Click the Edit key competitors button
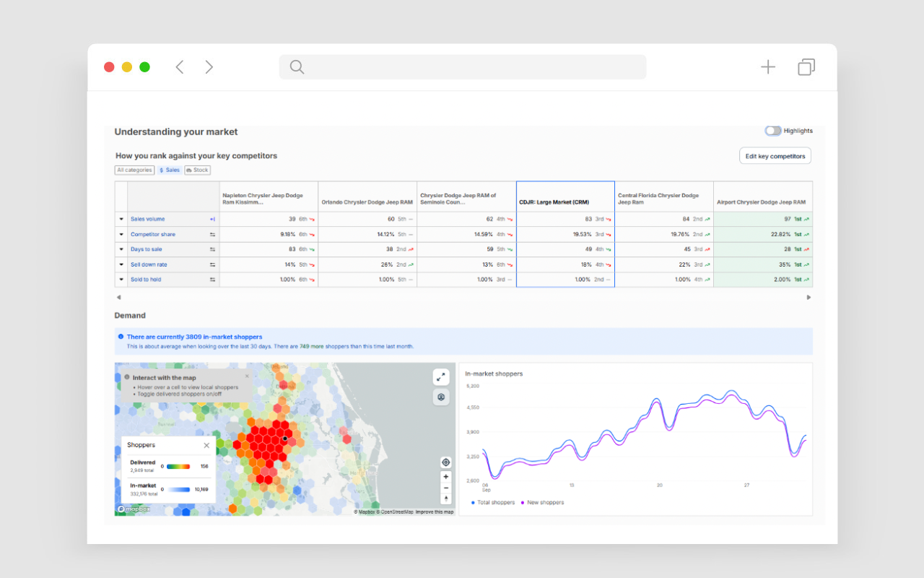This screenshot has width=924, height=578. 775,156
